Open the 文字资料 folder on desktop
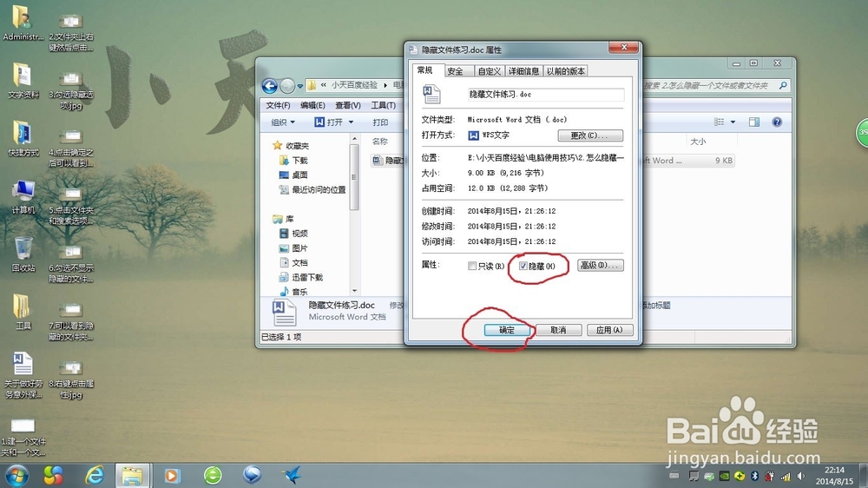 [x=23, y=81]
